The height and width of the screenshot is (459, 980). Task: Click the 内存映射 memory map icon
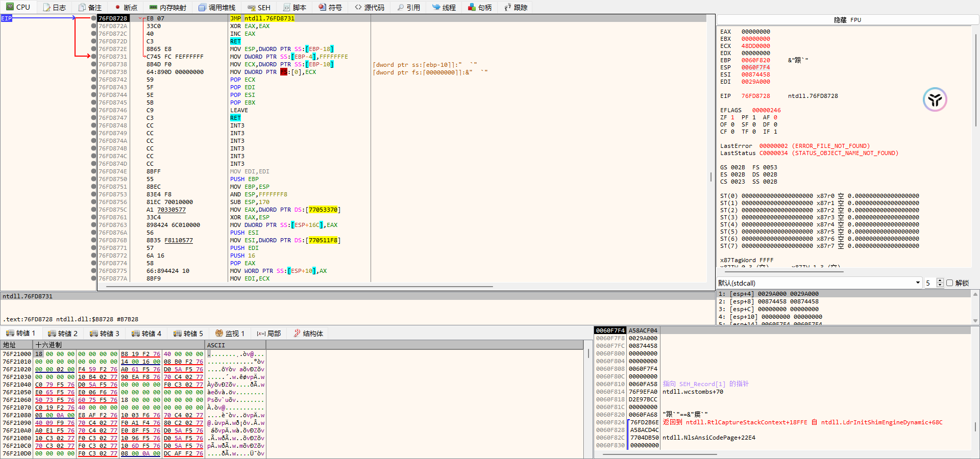coord(153,8)
